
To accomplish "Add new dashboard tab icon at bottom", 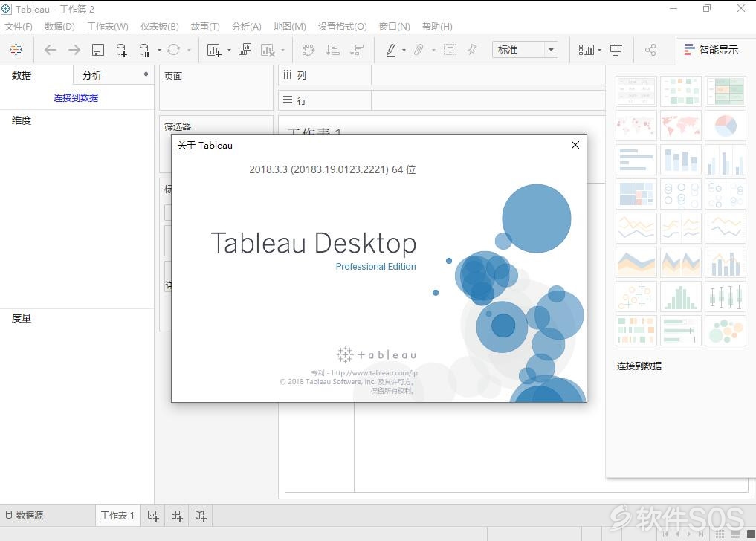I will tap(177, 516).
